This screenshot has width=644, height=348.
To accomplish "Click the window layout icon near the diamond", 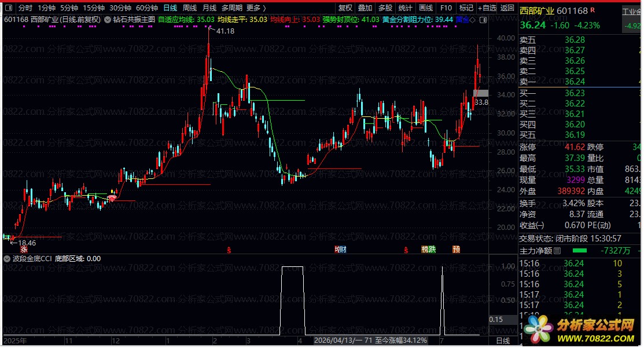I will click(483, 20).
